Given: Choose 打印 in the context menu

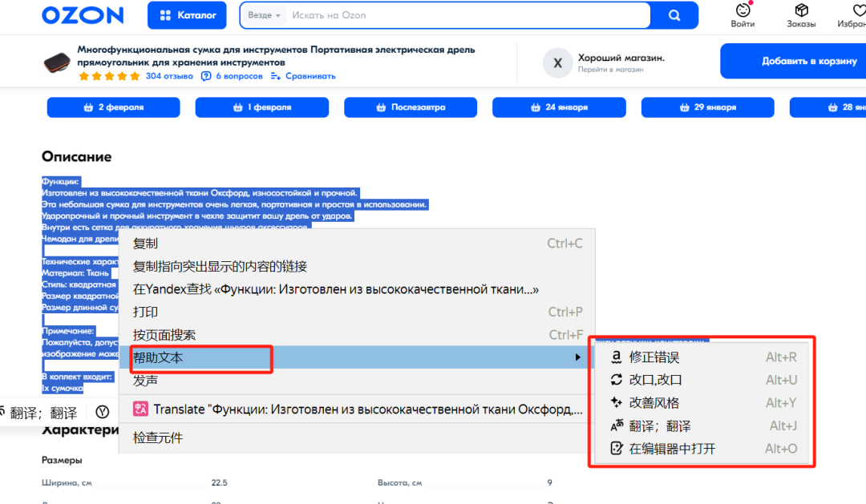Looking at the screenshot, I should tap(358, 312).
